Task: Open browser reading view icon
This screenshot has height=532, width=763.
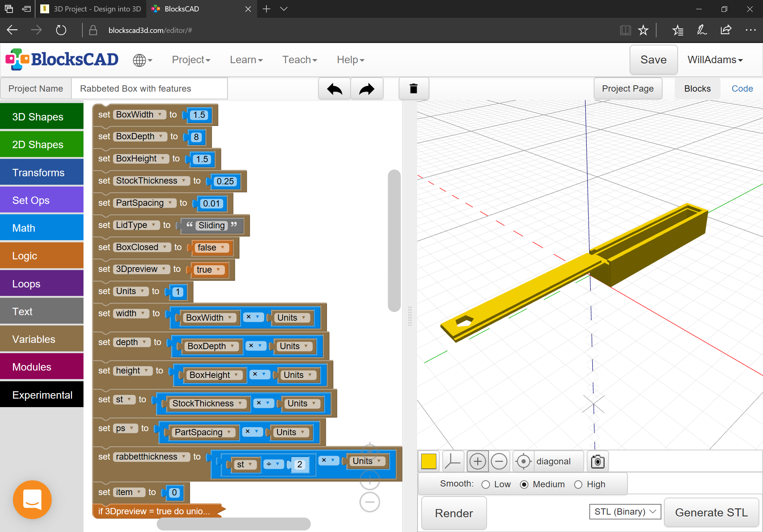Action: pyautogui.click(x=625, y=30)
